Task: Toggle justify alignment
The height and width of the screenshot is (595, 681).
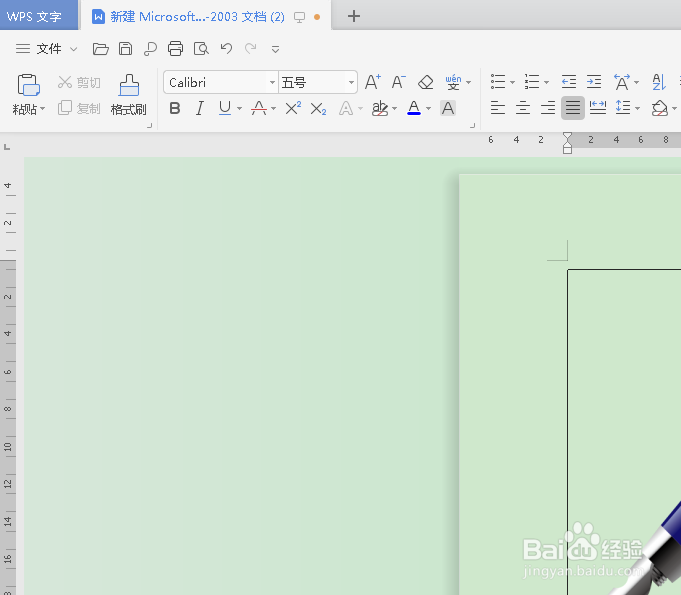Action: [573, 108]
